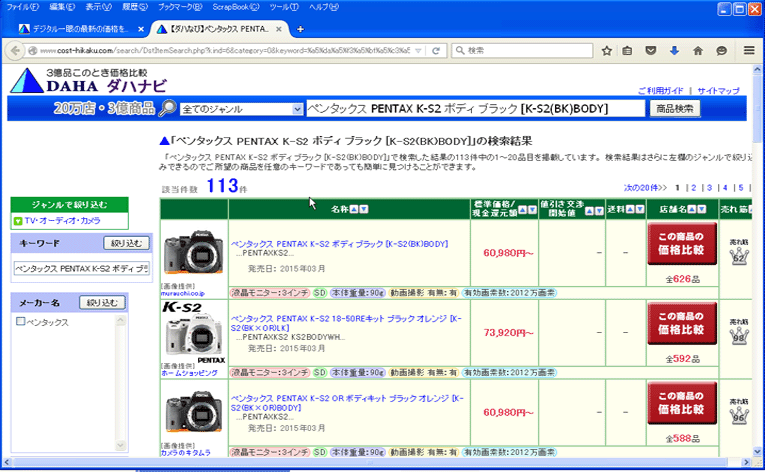This screenshot has height=472, width=765.
Task: Bookmark this page with the star icon
Action: (606, 51)
